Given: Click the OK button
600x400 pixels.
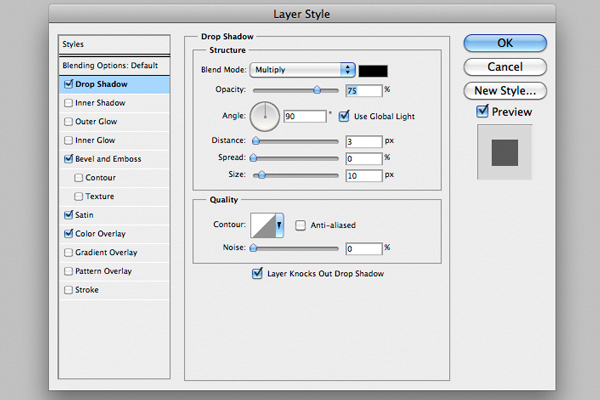Looking at the screenshot, I should point(505,43).
